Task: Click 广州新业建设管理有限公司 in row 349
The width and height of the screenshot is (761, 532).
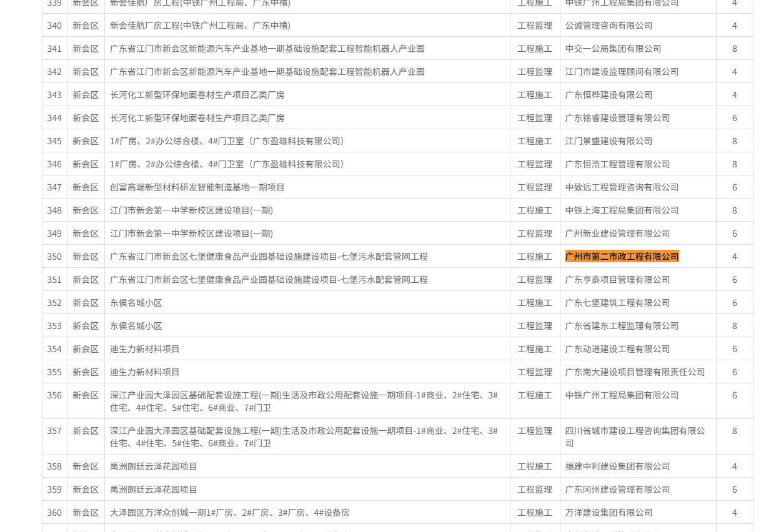Action: pos(617,234)
